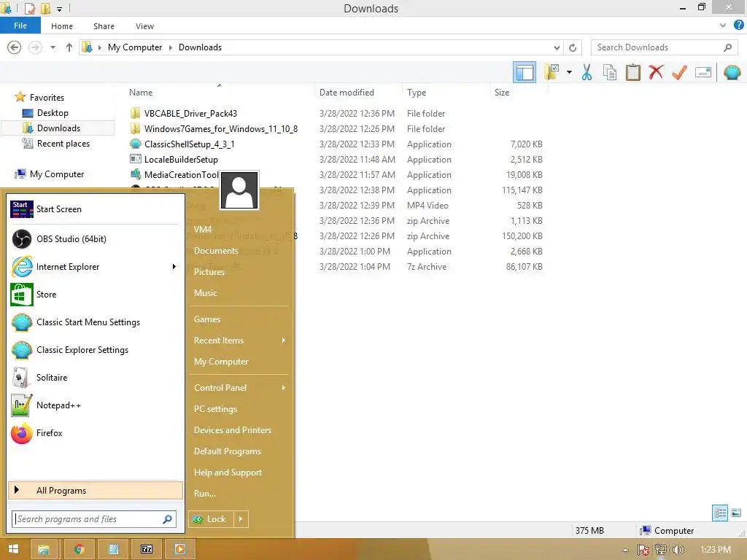Sort files by the Size column

[502, 93]
